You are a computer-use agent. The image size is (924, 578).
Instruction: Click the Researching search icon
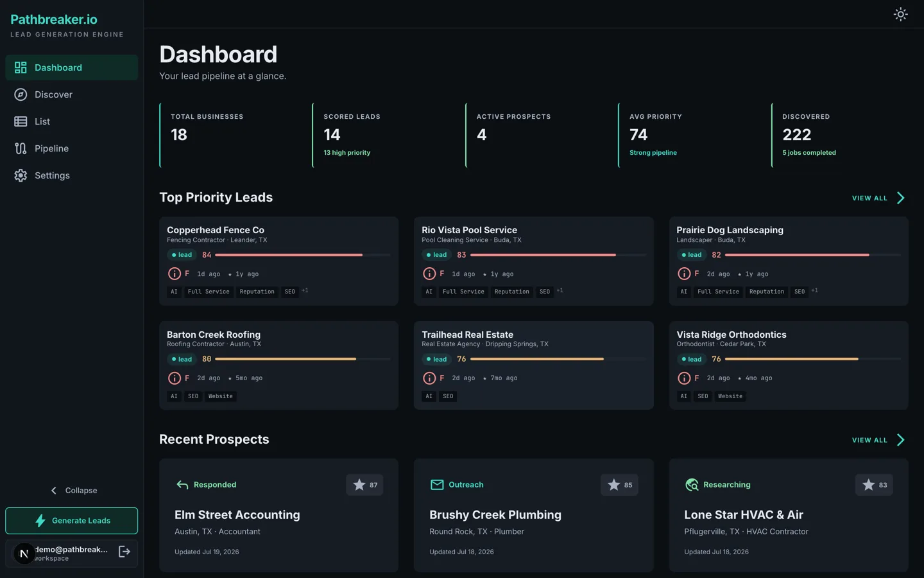692,485
